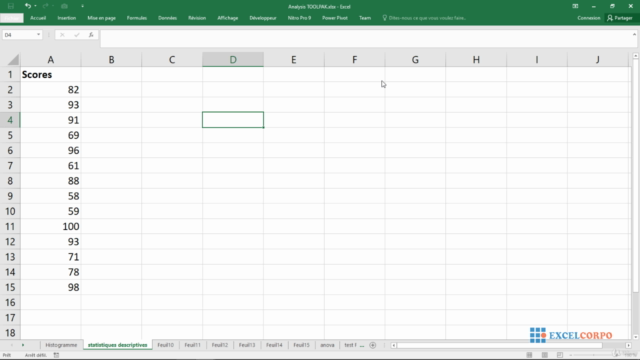Open the Mise en page tab

[102, 18]
